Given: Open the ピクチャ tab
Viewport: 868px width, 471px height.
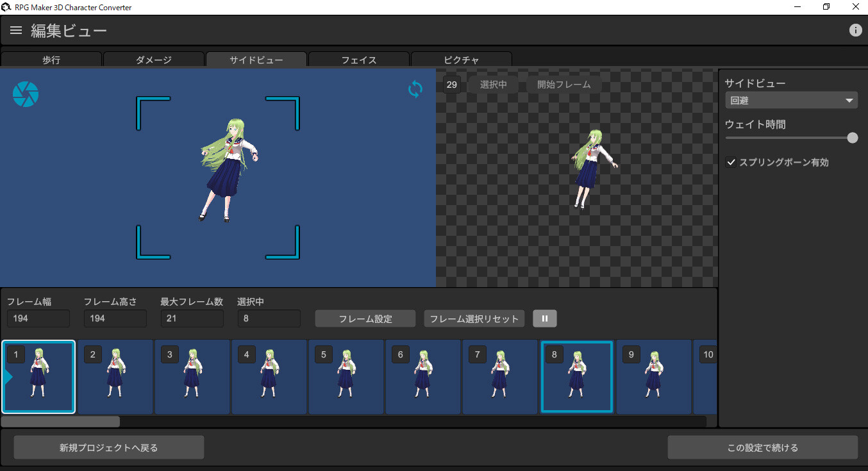Looking at the screenshot, I should pyautogui.click(x=461, y=60).
